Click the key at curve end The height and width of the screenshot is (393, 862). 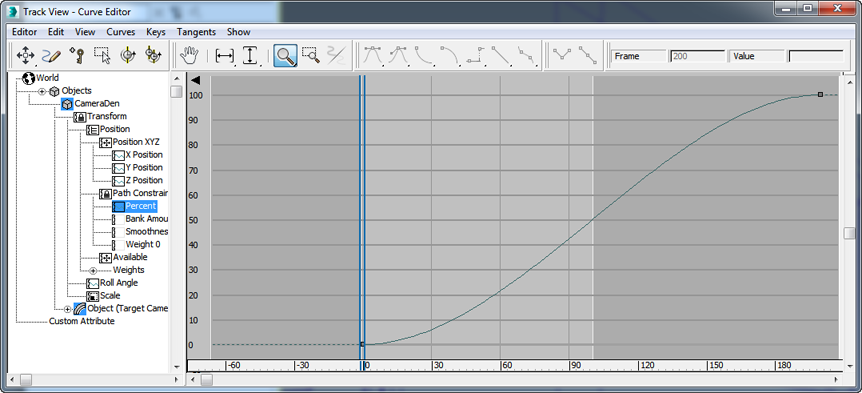[820, 95]
